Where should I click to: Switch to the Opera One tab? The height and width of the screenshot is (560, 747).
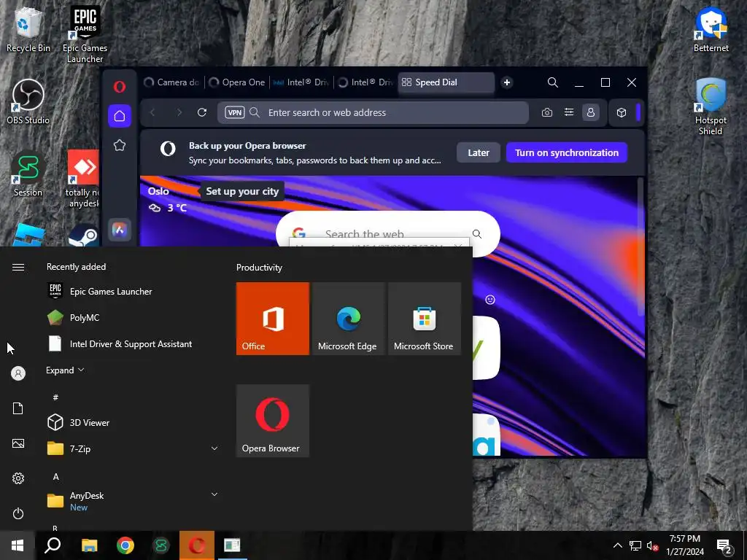click(237, 82)
